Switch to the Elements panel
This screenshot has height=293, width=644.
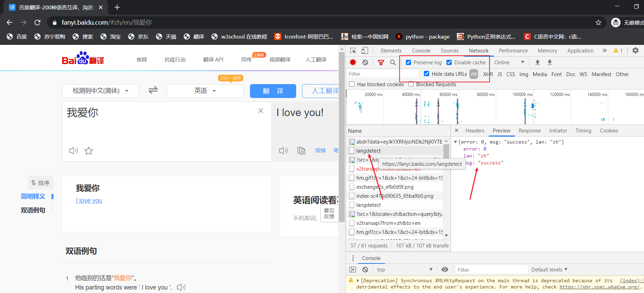391,51
